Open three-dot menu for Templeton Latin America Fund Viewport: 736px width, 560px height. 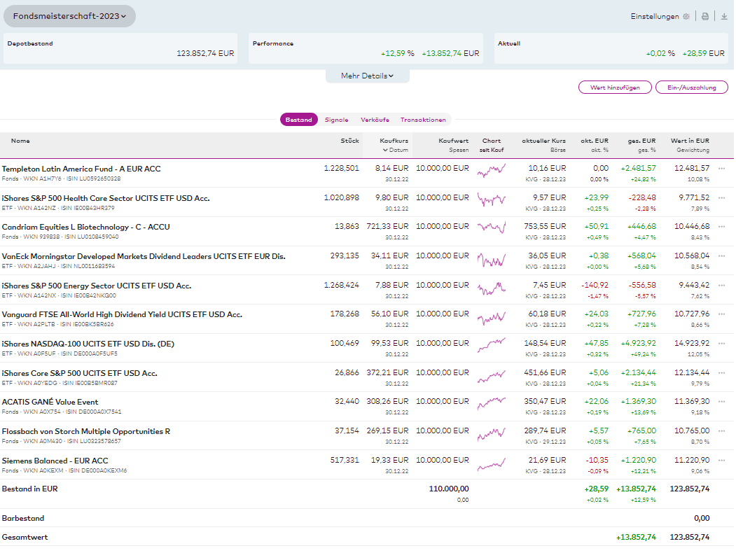pos(721,169)
